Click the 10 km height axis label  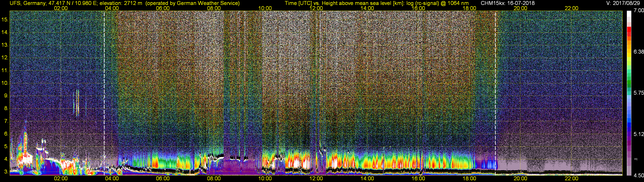click(x=5, y=83)
